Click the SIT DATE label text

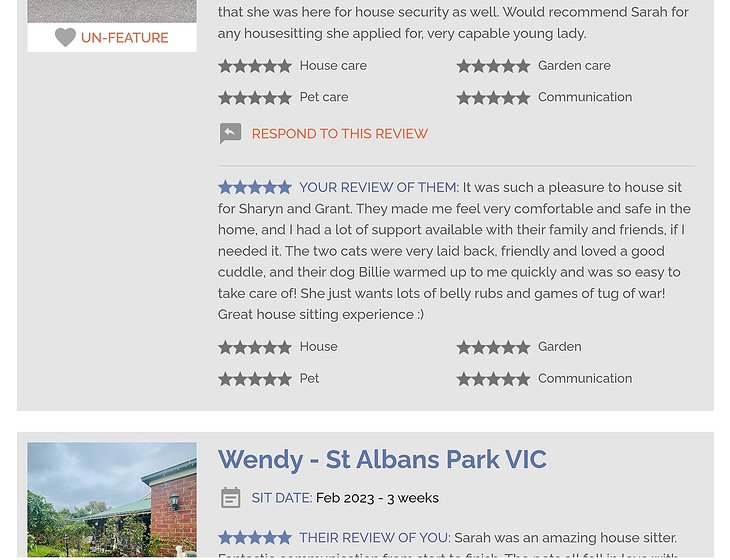point(281,498)
